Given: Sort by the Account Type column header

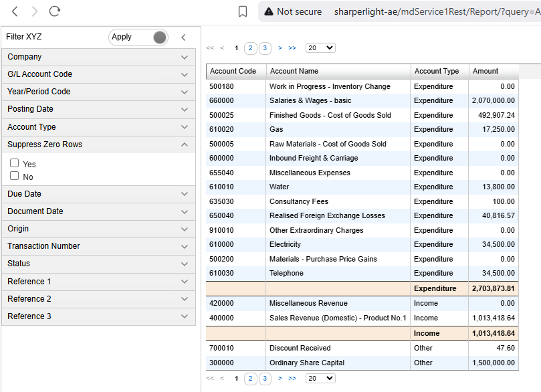Looking at the screenshot, I should 440,72.
